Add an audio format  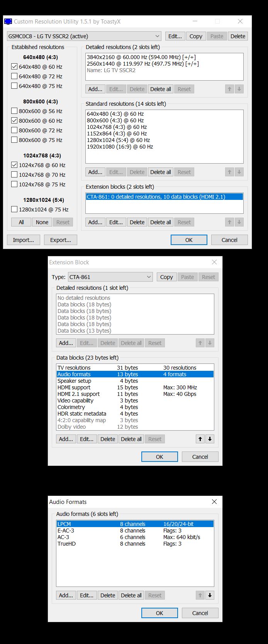click(66, 595)
